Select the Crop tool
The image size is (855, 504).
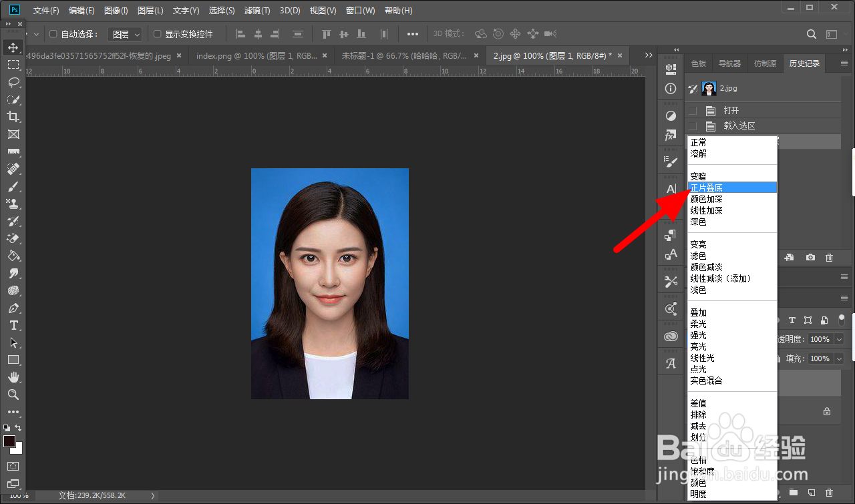13,117
